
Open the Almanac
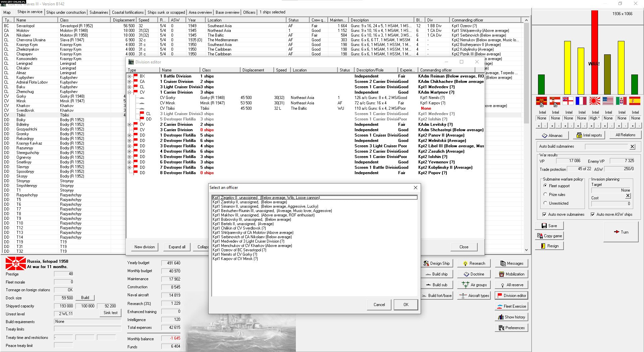[x=552, y=135]
